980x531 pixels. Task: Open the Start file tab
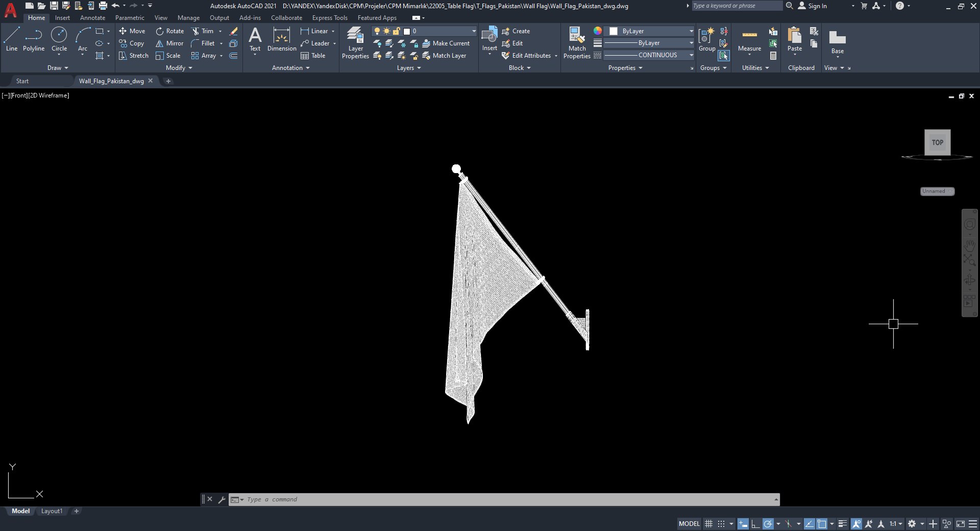click(22, 81)
